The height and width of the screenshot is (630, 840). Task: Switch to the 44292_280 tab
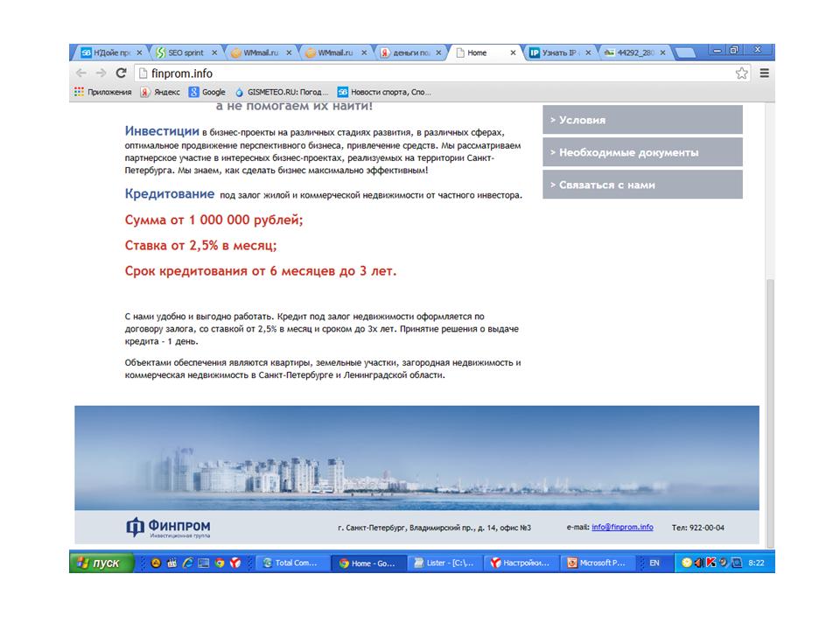coord(634,52)
